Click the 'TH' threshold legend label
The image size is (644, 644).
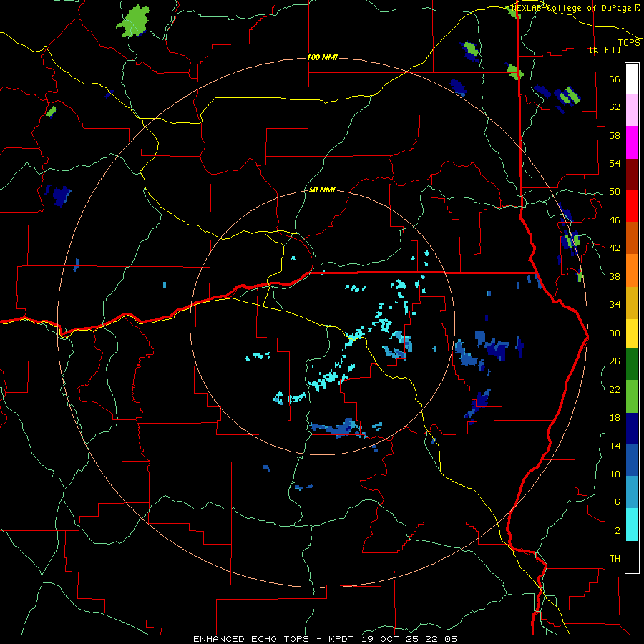click(615, 559)
